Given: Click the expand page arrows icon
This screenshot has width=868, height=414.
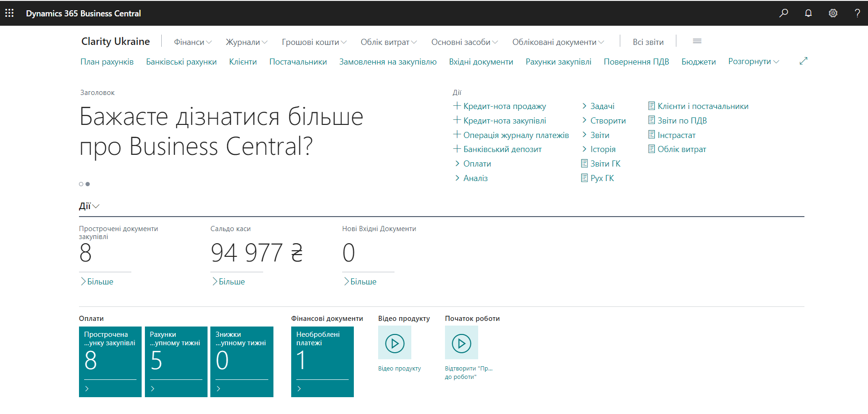Looking at the screenshot, I should tap(803, 61).
